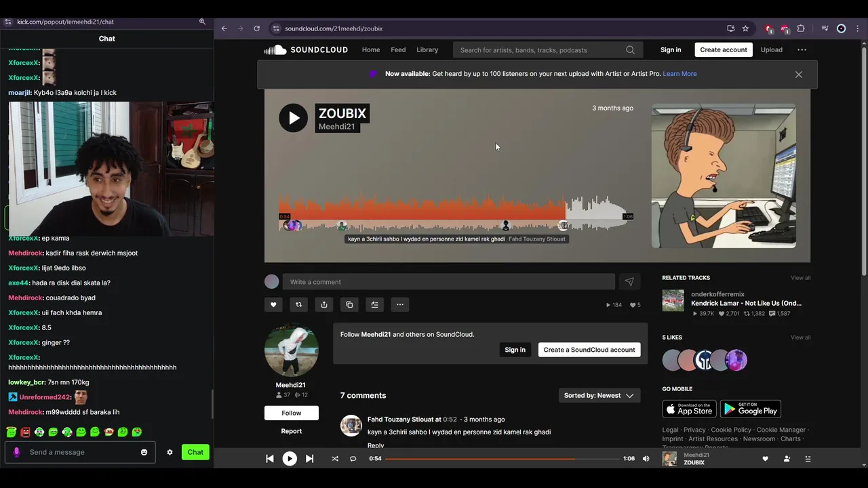Skip to next track in the bottom player

click(x=309, y=459)
